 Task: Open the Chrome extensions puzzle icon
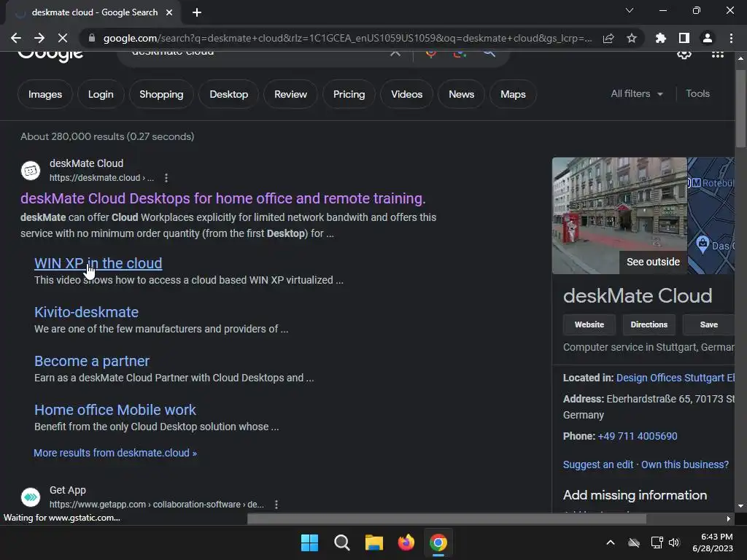click(661, 38)
